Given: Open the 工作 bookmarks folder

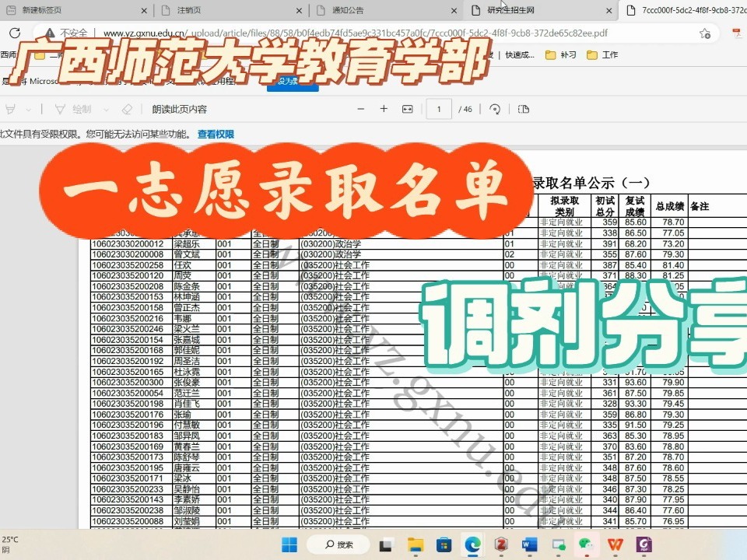Looking at the screenshot, I should coord(602,54).
